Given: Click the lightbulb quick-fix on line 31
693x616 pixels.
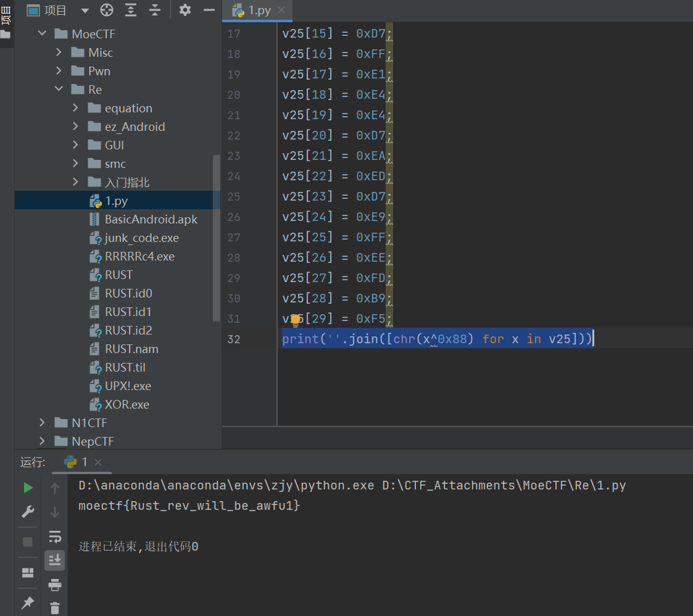Looking at the screenshot, I should (296, 319).
